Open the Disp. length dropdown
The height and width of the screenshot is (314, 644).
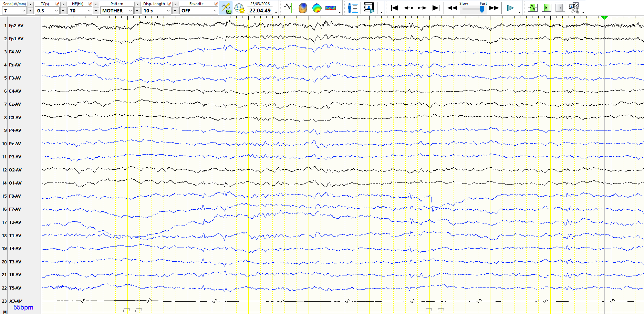pos(157,11)
